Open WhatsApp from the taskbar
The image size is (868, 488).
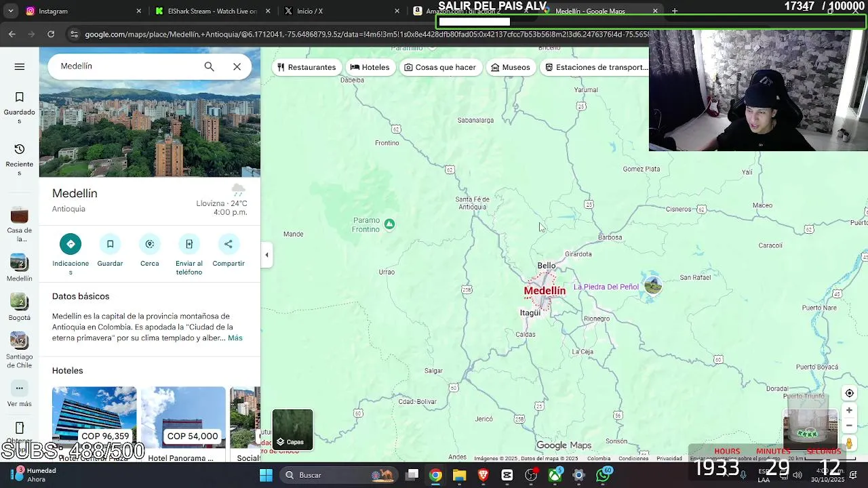pos(603,475)
